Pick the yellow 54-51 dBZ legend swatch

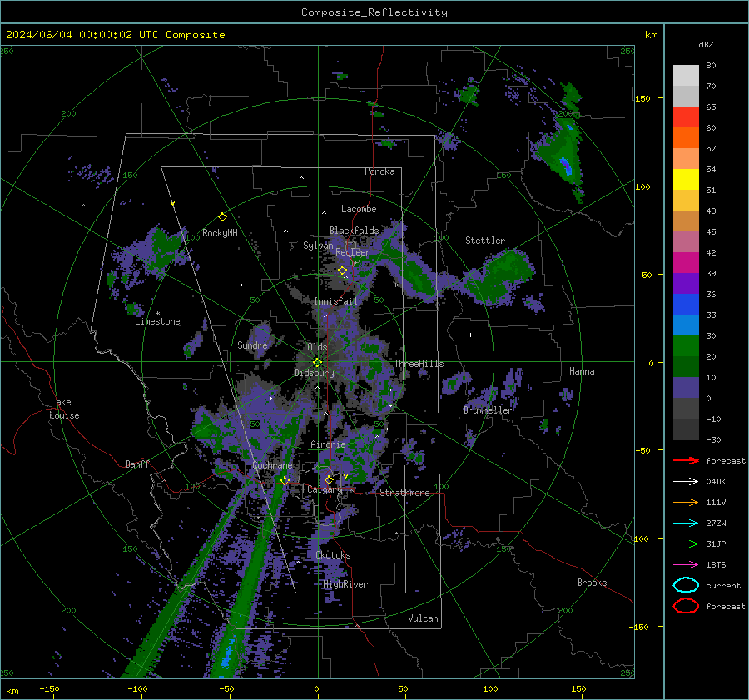tap(686, 180)
